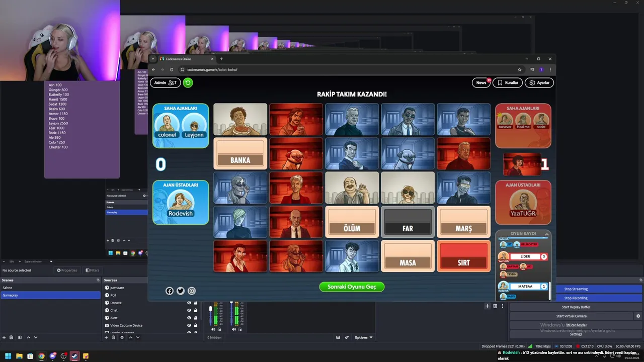Open Steam from the taskbar

74,356
